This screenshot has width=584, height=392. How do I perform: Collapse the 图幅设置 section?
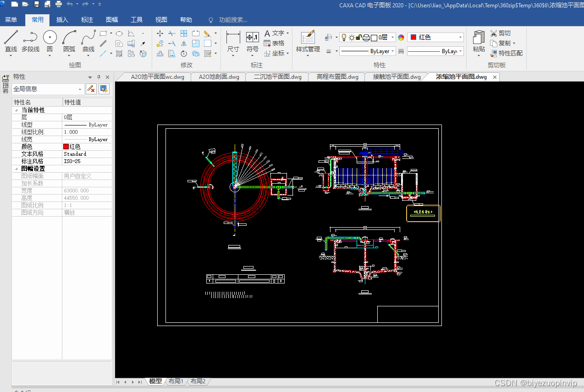17,169
